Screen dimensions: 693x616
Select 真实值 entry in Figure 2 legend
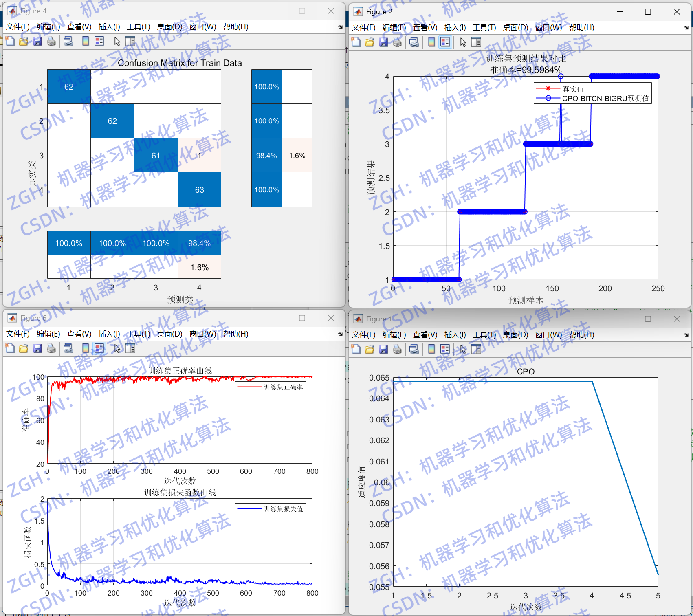(573, 89)
